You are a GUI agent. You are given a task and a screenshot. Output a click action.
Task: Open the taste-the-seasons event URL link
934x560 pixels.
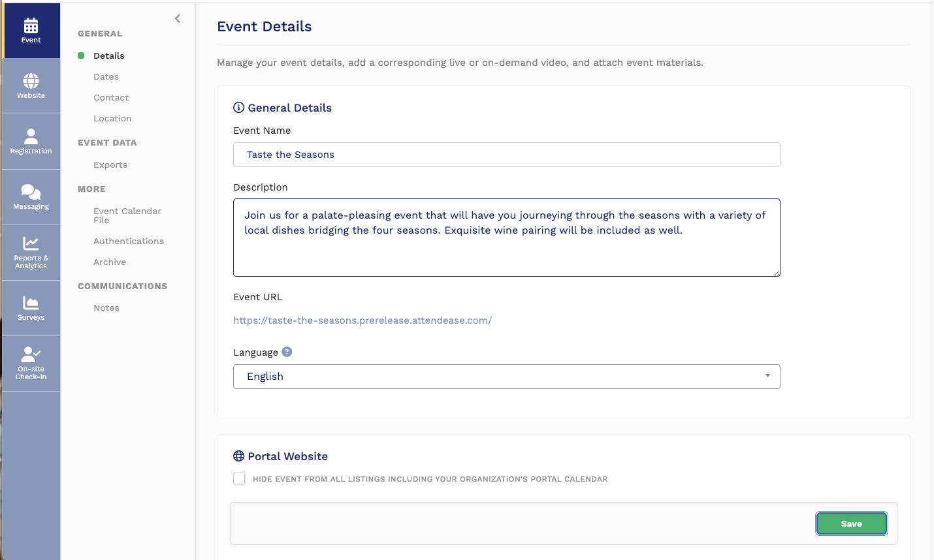[x=362, y=320]
